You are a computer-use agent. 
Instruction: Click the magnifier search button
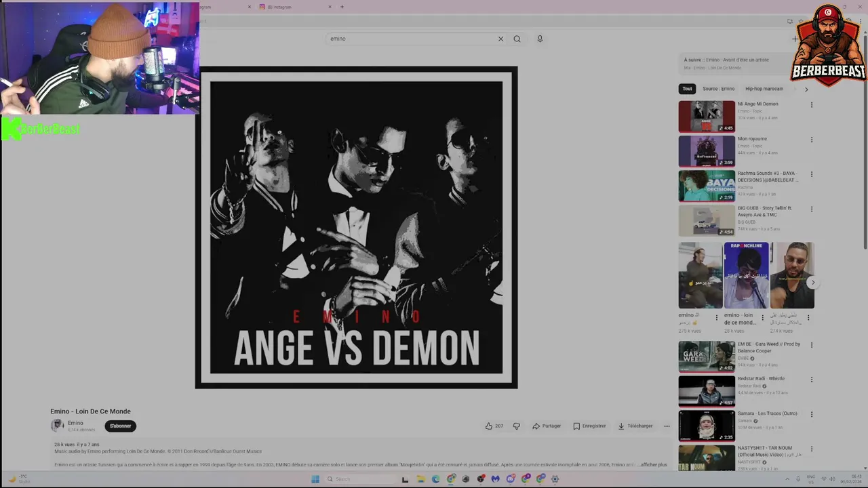pos(517,39)
